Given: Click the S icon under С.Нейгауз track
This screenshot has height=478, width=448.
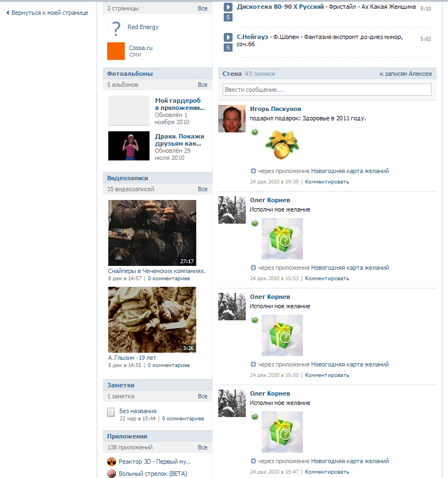Looking at the screenshot, I should [x=228, y=48].
